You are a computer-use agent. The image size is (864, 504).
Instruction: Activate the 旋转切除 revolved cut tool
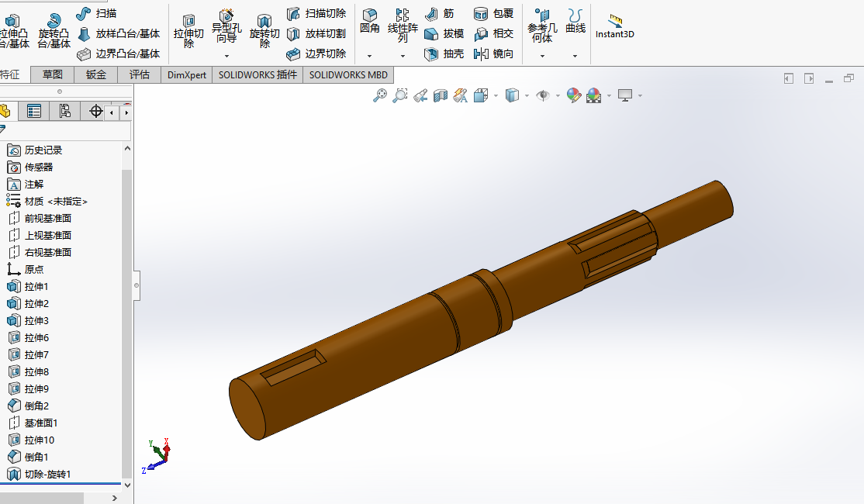coord(264,31)
